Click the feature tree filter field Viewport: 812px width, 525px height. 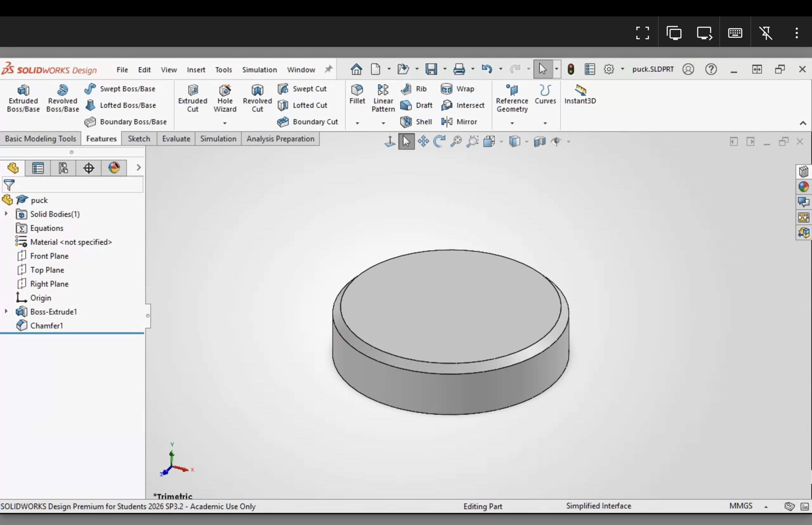[72, 185]
